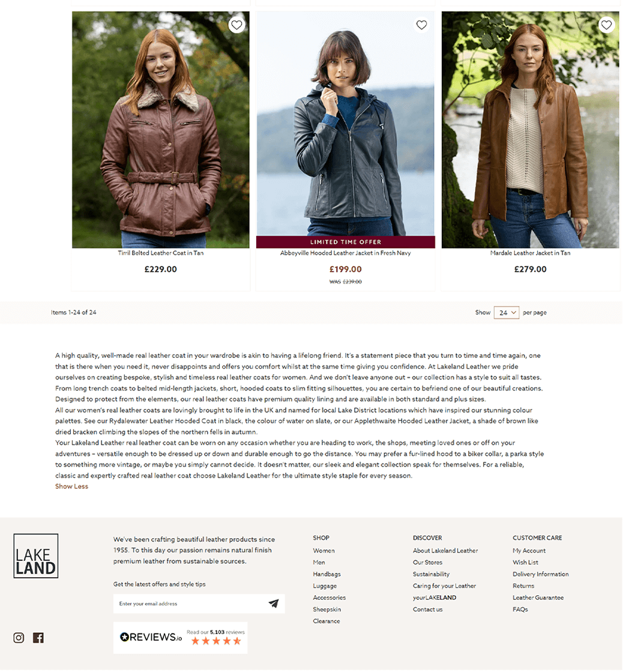
Task: Open the Facebook page
Action: coord(38,638)
